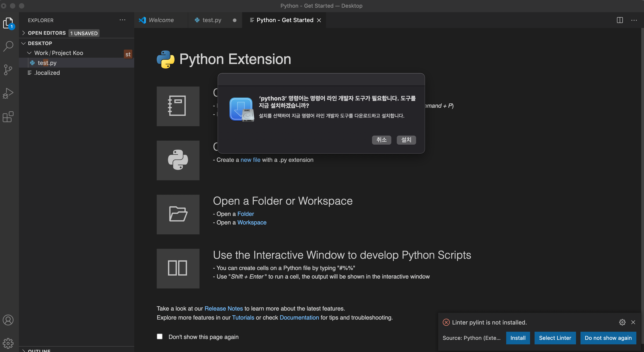Open the Manage gear in activity bar
This screenshot has width=644, height=352.
coord(8,343)
